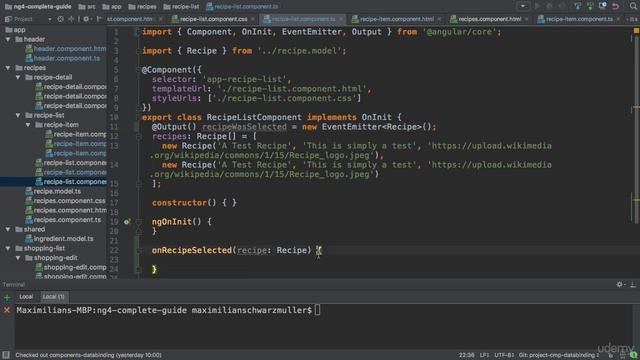This screenshot has width=640, height=360.
Task: Open recipe.model.ts file
Action: 53,191
